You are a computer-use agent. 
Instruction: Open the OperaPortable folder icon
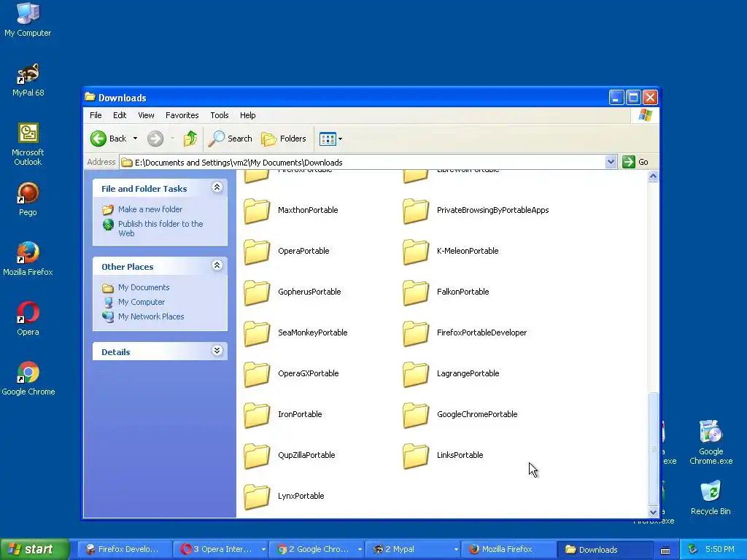pyautogui.click(x=257, y=252)
